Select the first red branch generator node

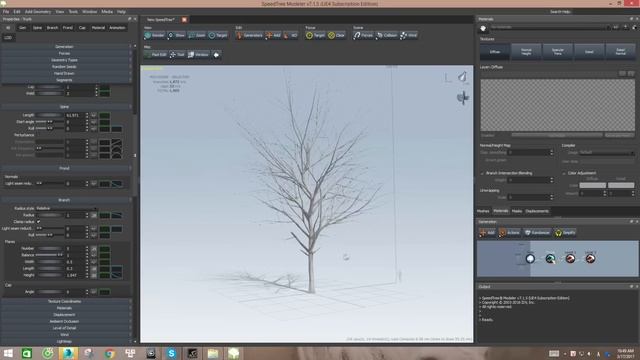pyautogui.click(x=570, y=258)
